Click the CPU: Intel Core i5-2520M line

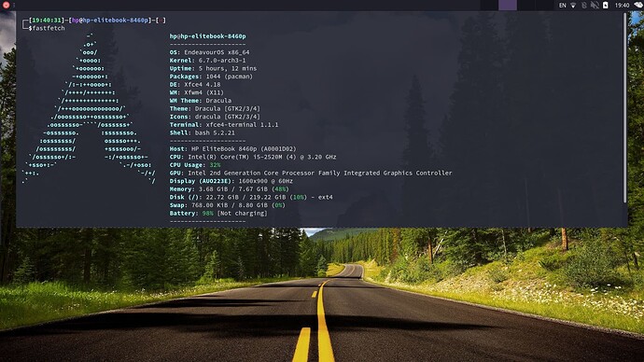253,157
